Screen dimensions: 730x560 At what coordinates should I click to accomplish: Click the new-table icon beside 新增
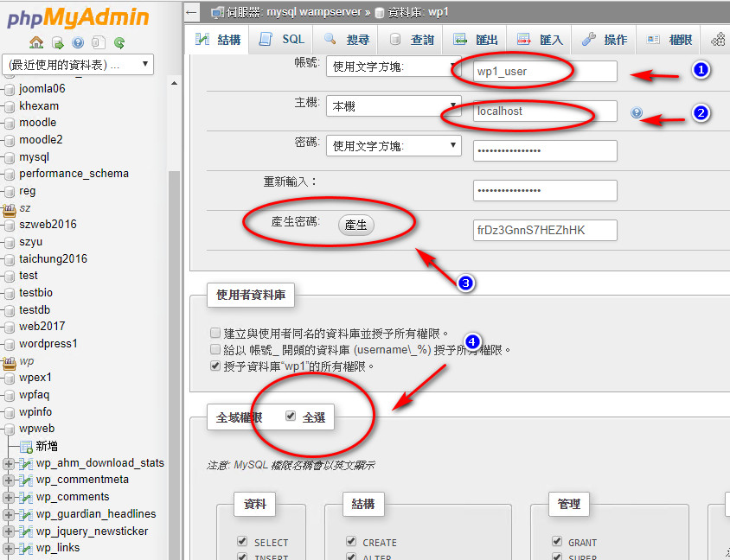pos(26,447)
